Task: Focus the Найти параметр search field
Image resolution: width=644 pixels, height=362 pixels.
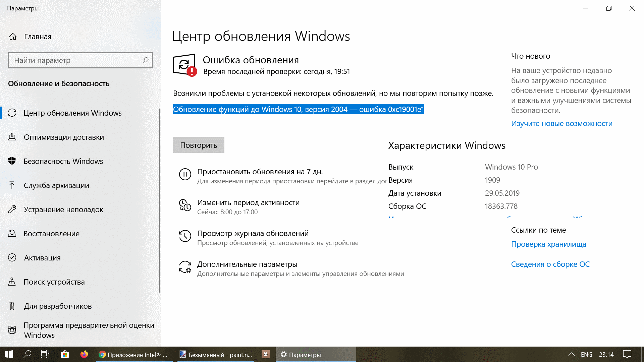Action: pos(80,60)
